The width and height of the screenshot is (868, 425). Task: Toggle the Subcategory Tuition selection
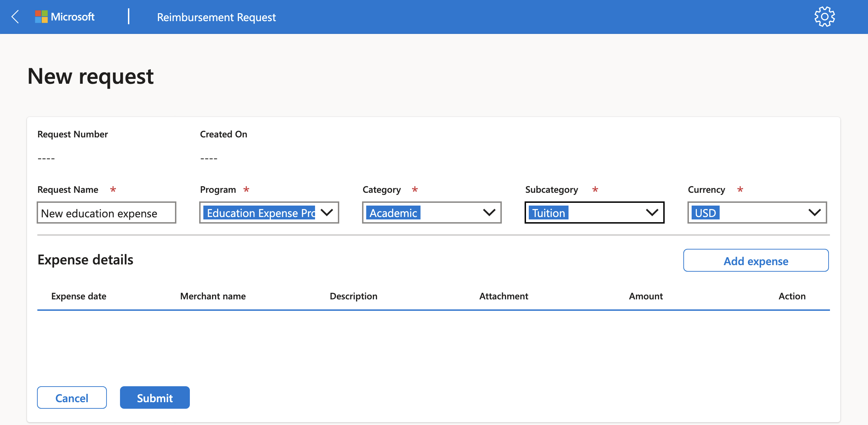pyautogui.click(x=594, y=213)
